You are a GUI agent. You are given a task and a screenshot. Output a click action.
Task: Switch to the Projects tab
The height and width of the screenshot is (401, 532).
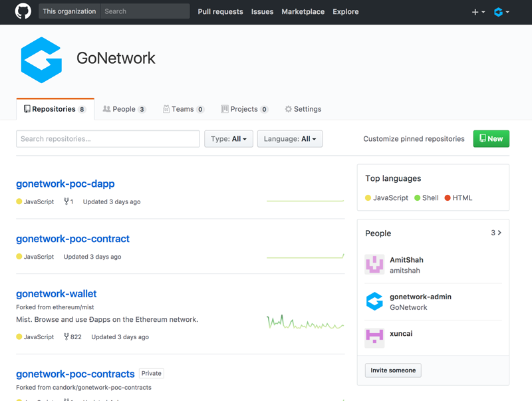(245, 109)
